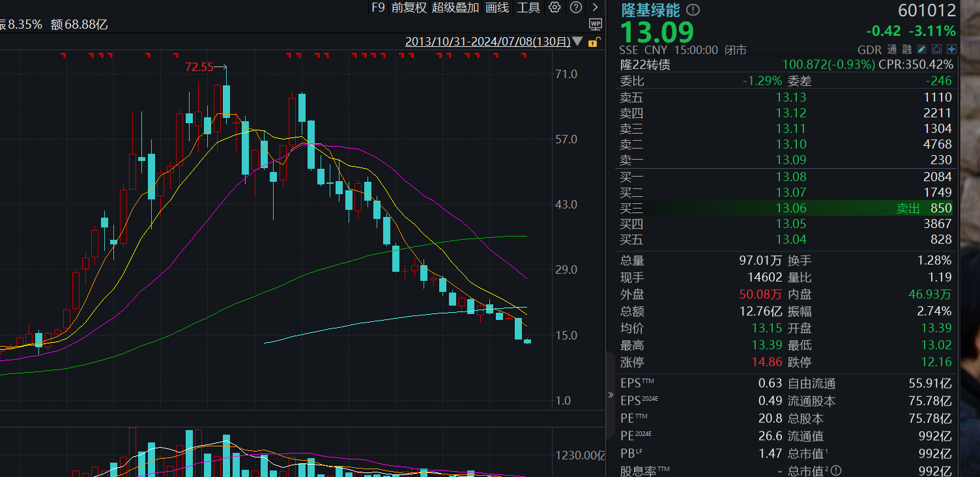Click the 均价 value 13.15
This screenshot has width=980, height=477.
[x=767, y=328]
